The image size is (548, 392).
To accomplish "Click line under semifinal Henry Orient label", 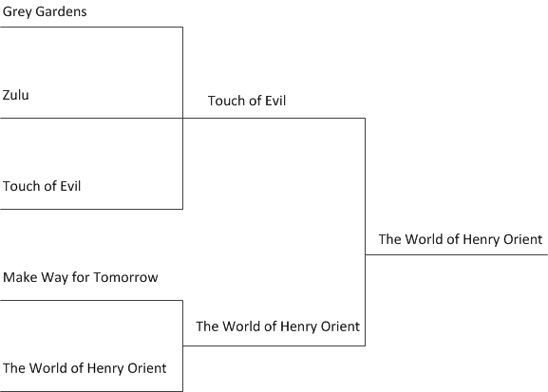I will (x=274, y=345).
